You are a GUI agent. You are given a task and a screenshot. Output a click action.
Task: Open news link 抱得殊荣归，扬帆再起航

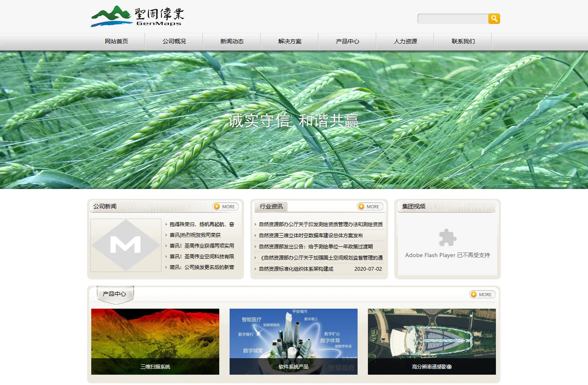click(202, 224)
